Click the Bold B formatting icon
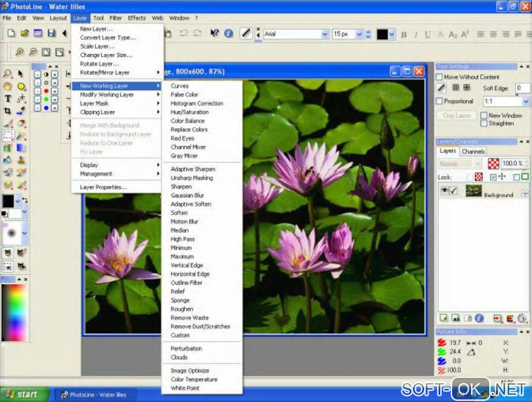 click(x=404, y=34)
